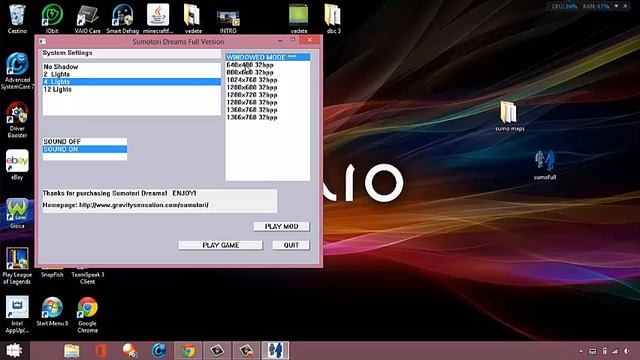Choose 1360x768 32bpp resolution

coord(268,110)
